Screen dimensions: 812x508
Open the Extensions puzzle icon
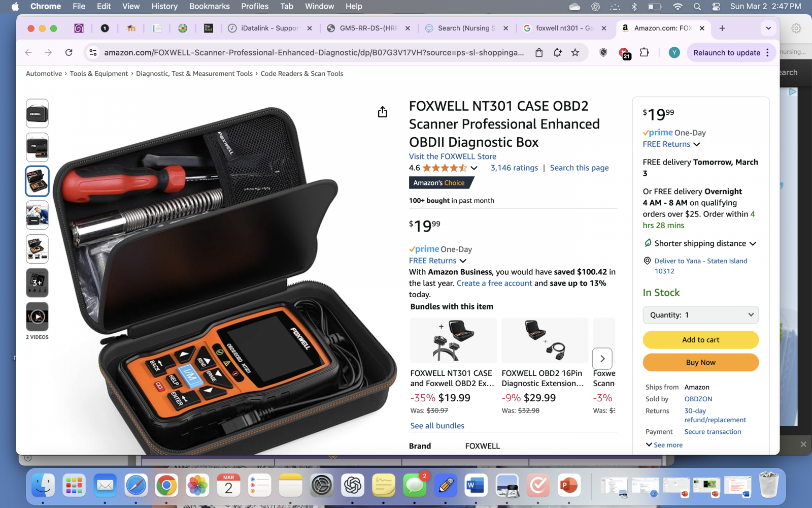(x=644, y=52)
